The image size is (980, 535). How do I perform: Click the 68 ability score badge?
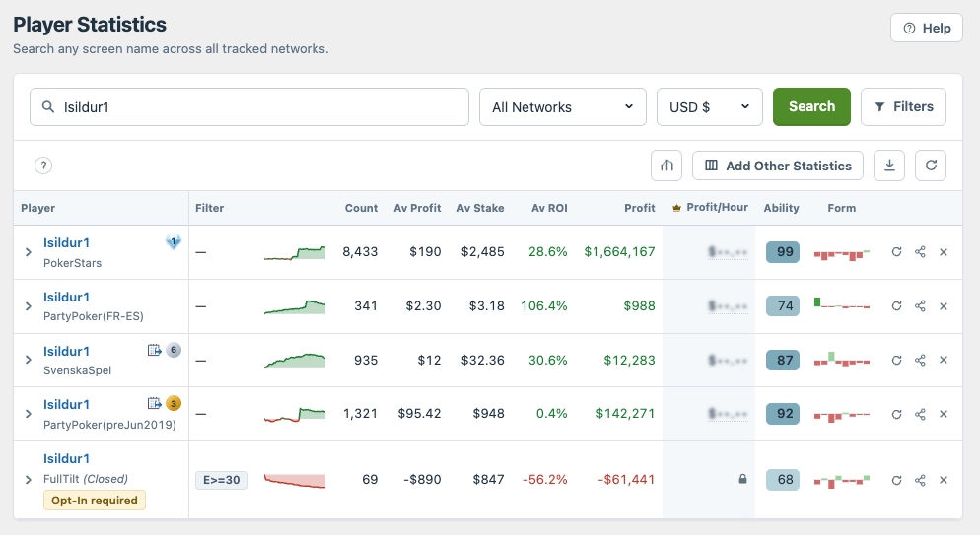click(x=783, y=480)
